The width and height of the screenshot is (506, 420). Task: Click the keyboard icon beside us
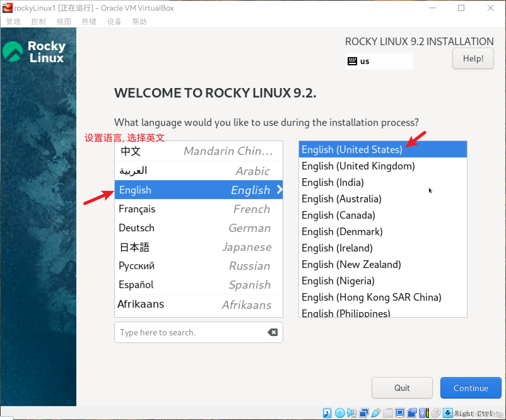352,61
